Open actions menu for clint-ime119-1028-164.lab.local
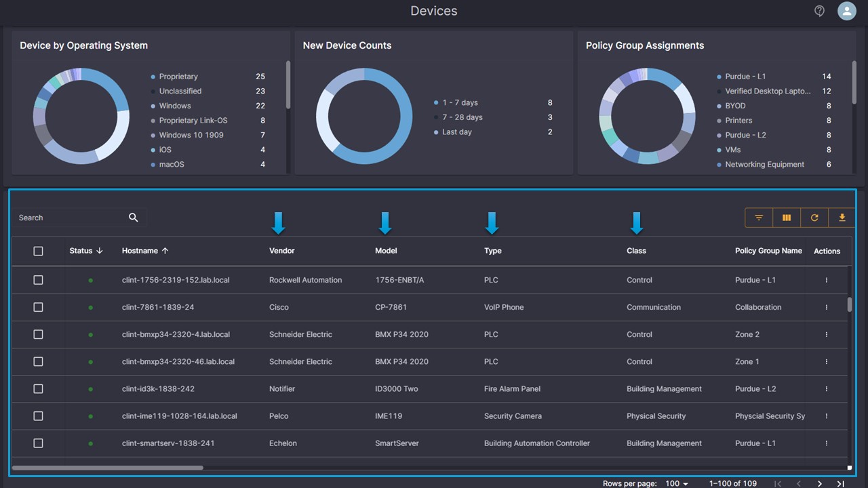 (x=826, y=416)
